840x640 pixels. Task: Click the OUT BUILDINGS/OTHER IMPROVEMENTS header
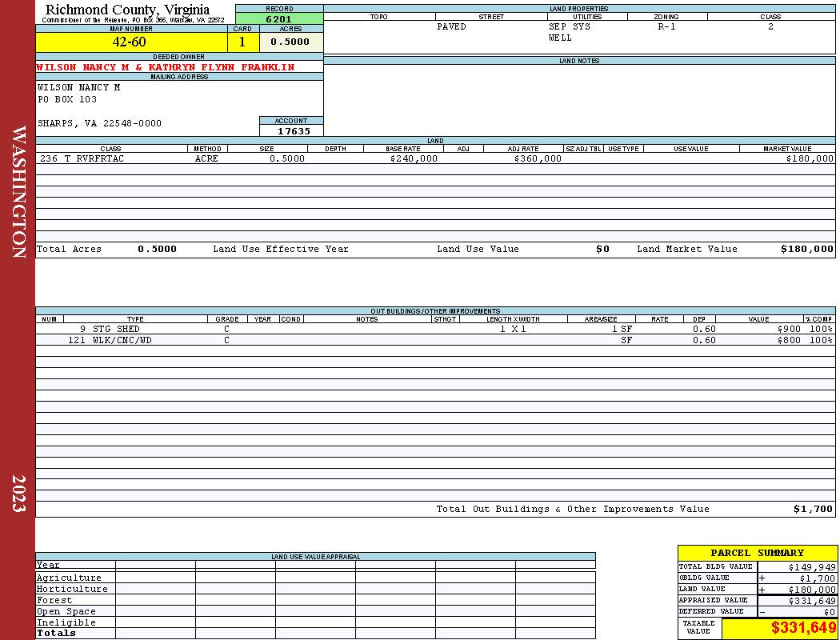tap(435, 311)
